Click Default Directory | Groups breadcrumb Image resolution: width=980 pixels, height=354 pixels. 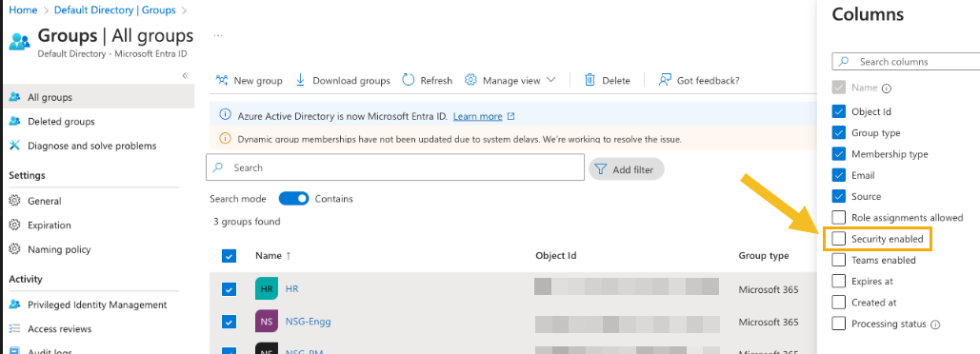[114, 10]
